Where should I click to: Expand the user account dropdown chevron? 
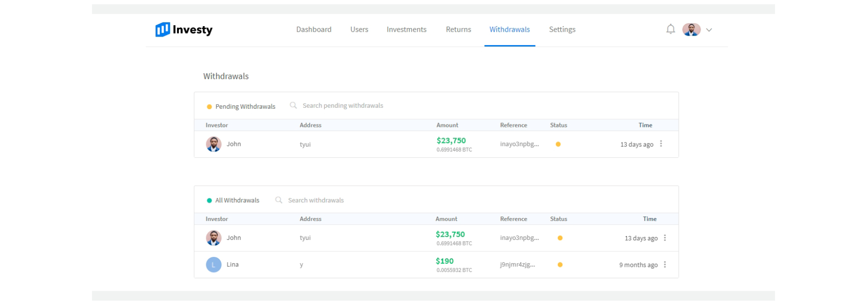709,30
